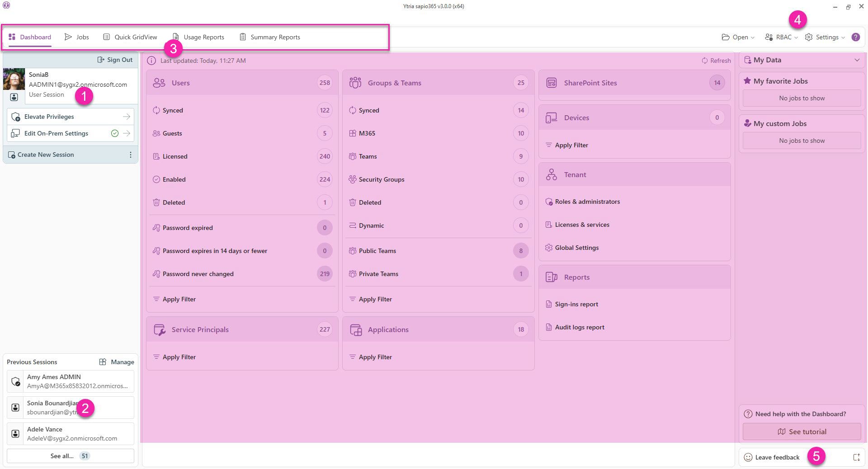868x469 pixels.
Task: Open the three-dot menu beside Create New Session
Action: coord(131,155)
